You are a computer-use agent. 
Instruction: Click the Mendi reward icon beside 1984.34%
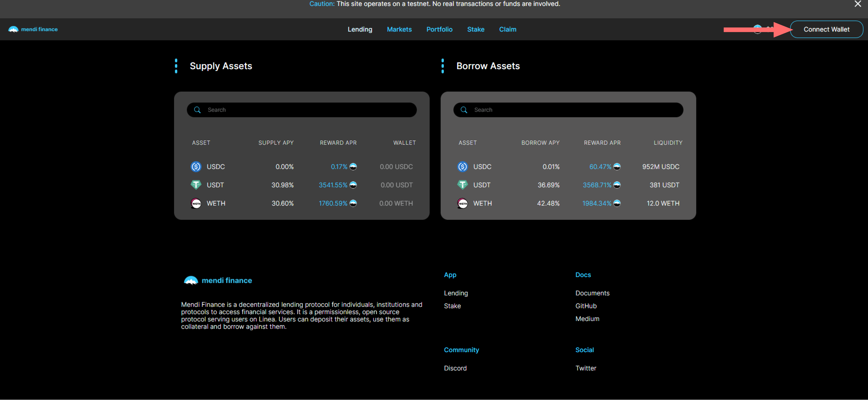(617, 203)
